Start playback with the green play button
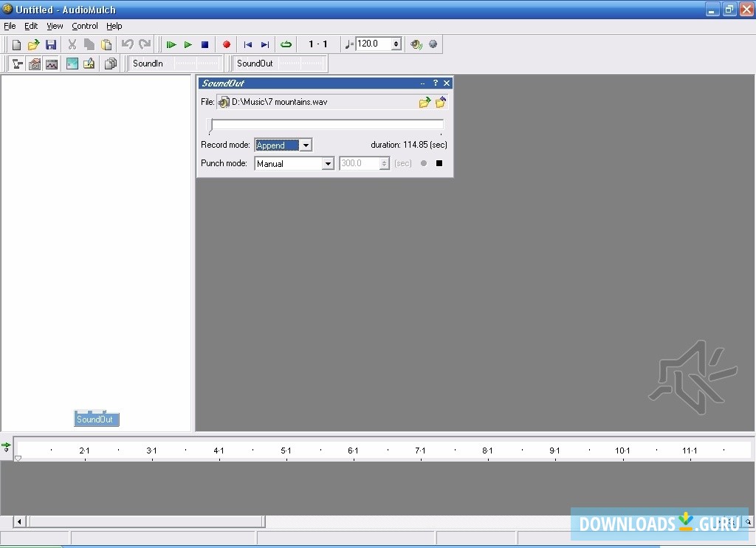This screenshot has height=548, width=756. tap(188, 45)
